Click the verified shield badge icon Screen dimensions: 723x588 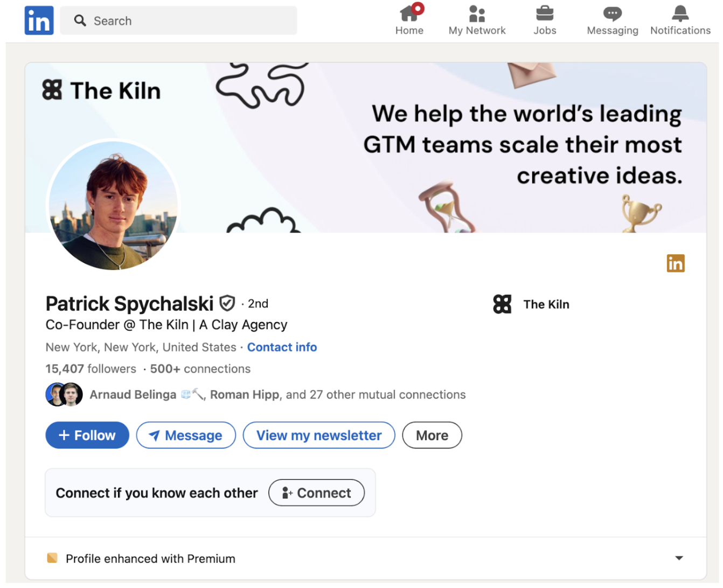click(227, 304)
